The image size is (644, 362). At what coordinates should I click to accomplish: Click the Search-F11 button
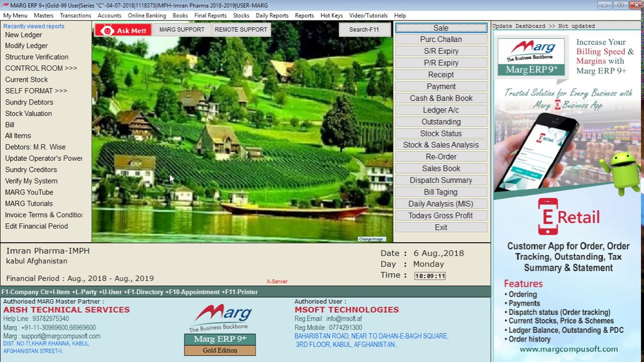(364, 30)
